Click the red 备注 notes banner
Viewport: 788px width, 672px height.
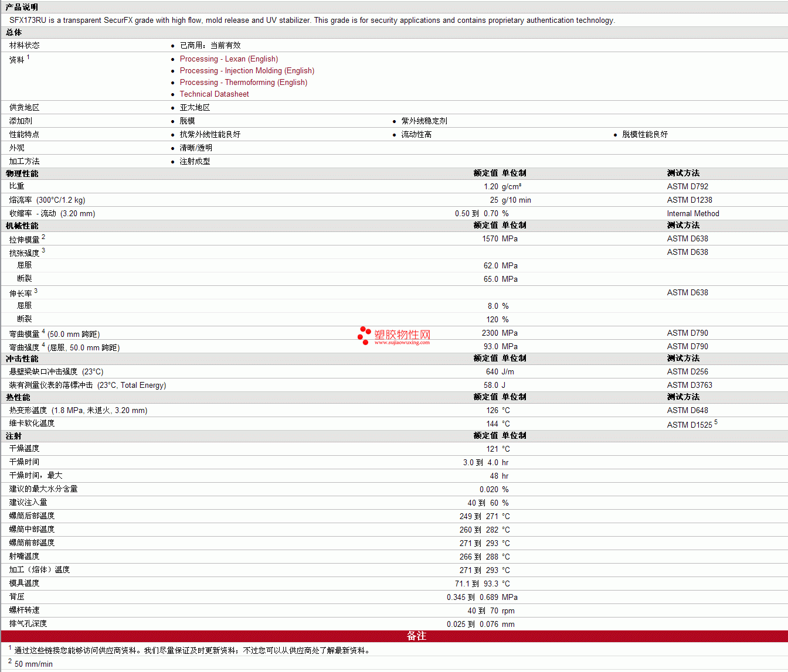coord(394,637)
